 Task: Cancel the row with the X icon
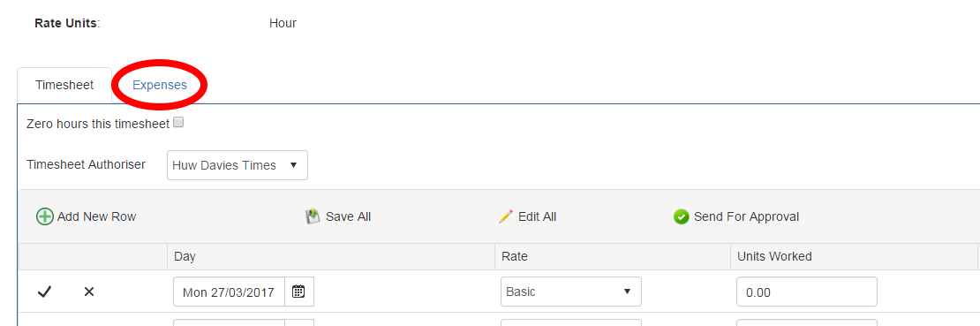[x=89, y=292]
